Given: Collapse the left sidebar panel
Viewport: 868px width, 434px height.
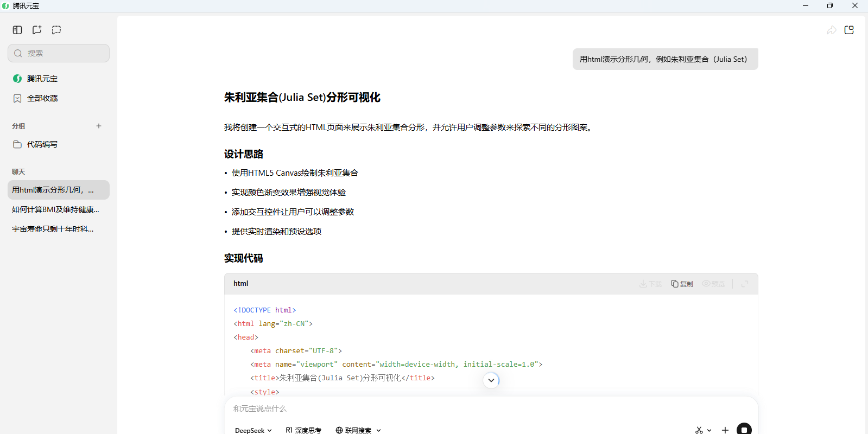Looking at the screenshot, I should point(17,30).
